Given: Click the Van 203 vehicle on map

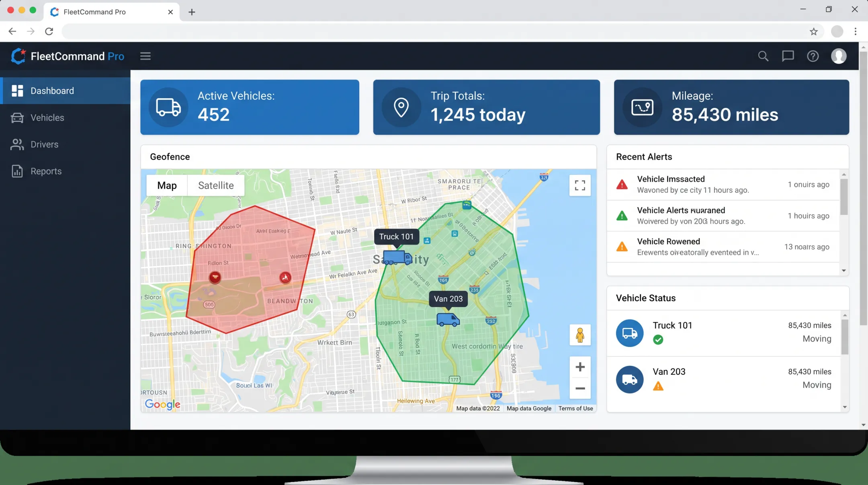Looking at the screenshot, I should [x=448, y=320].
